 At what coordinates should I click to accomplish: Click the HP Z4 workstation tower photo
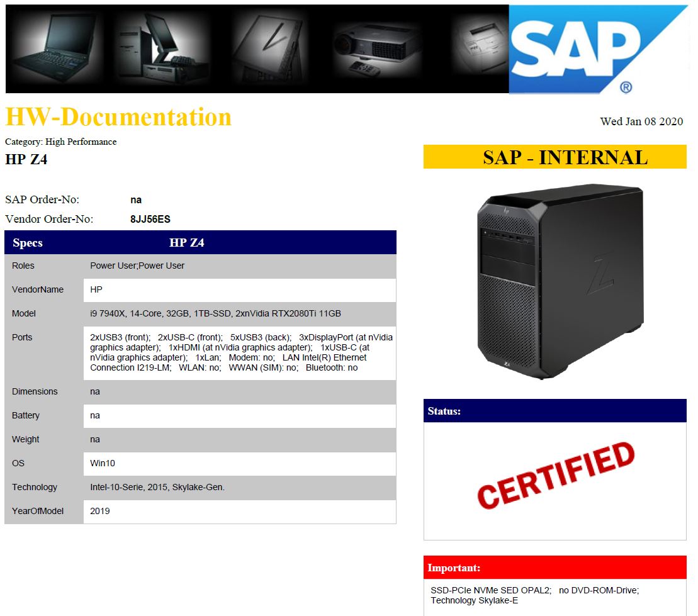(x=560, y=281)
